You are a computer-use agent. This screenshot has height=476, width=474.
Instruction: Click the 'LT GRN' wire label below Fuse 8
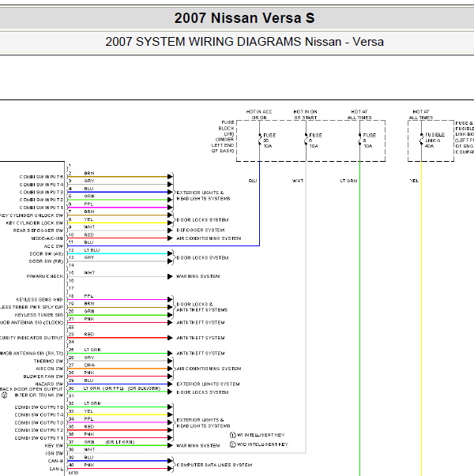pos(348,181)
